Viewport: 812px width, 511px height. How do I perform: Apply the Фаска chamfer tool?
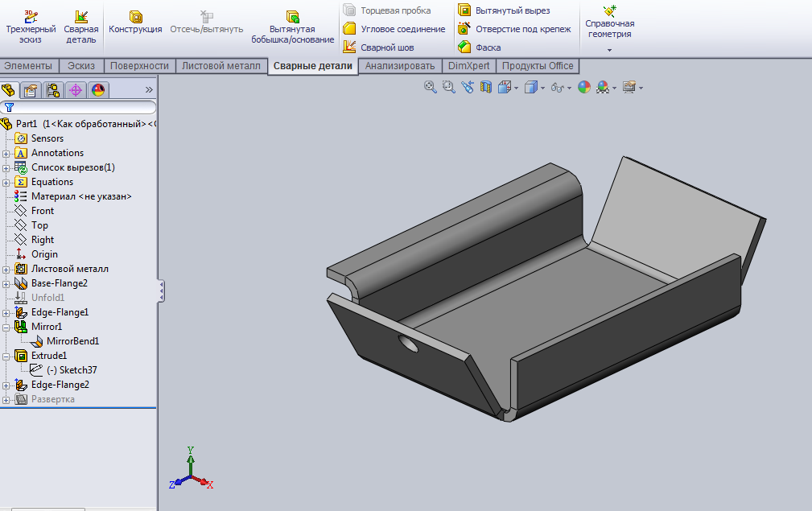click(479, 47)
